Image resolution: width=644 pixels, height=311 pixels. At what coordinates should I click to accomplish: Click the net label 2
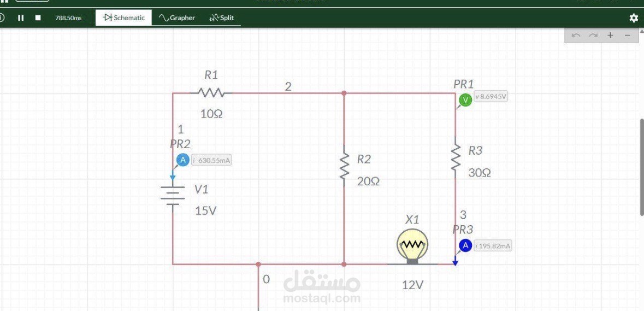coord(288,87)
